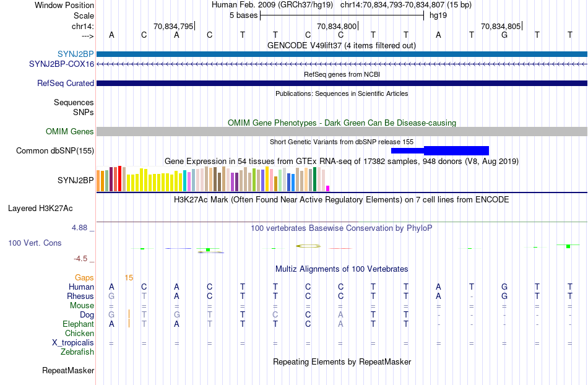Click the G base in top reference sequence row

[504, 35]
